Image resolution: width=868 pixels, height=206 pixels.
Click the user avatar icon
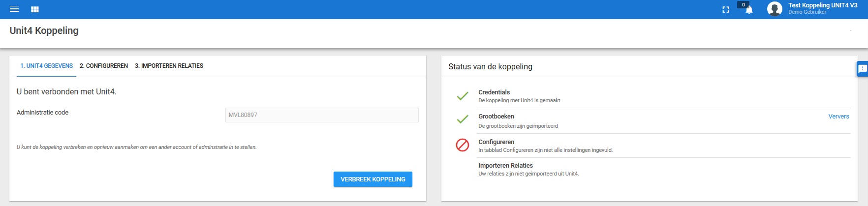[x=775, y=9]
